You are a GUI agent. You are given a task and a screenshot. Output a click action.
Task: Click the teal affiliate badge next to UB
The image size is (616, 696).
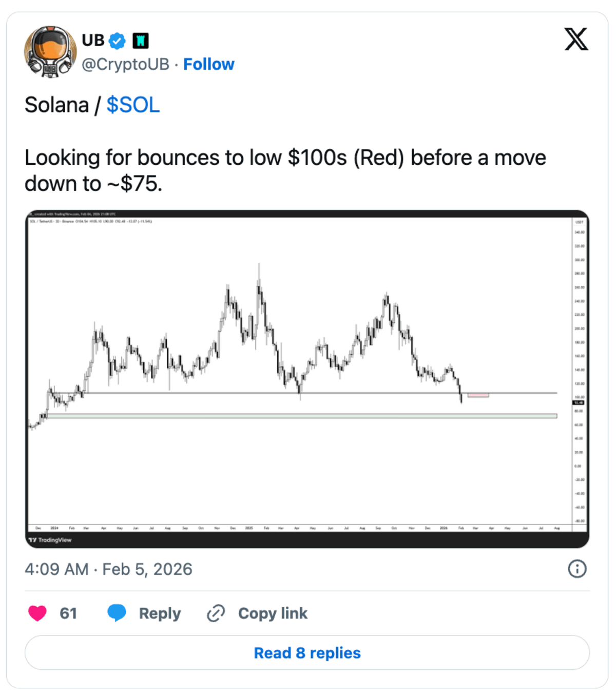click(141, 41)
